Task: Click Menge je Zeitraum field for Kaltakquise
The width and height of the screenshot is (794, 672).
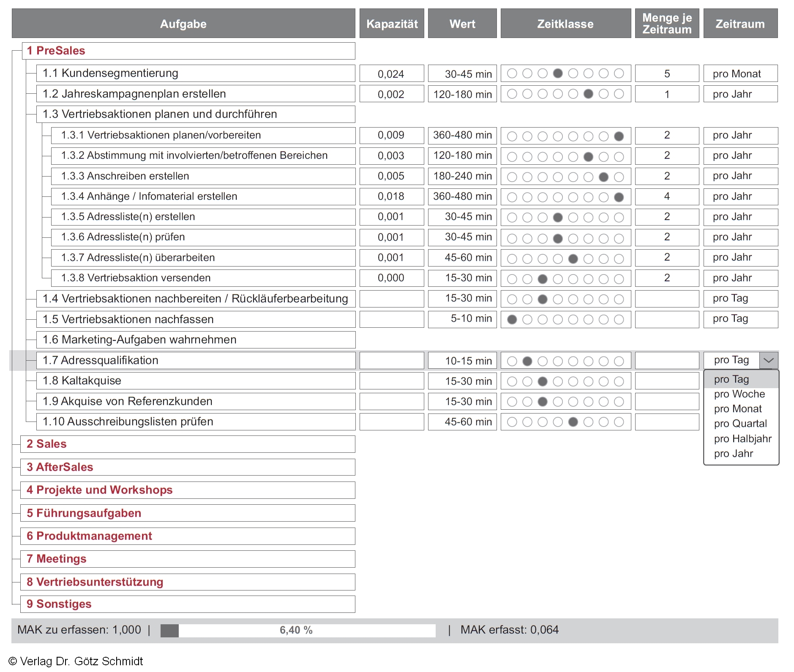Action: (x=667, y=381)
